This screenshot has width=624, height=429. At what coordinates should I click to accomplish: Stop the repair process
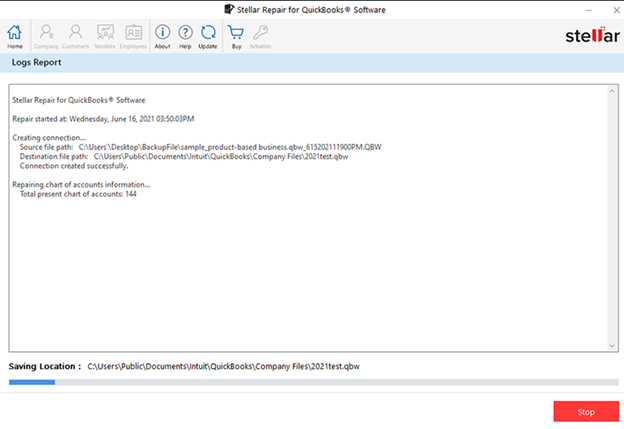point(586,411)
